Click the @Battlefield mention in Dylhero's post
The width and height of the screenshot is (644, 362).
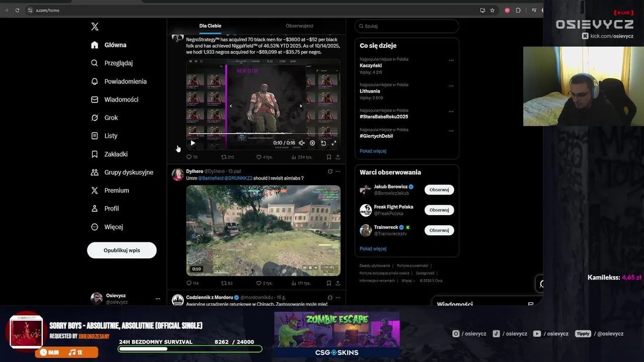pyautogui.click(x=210, y=178)
